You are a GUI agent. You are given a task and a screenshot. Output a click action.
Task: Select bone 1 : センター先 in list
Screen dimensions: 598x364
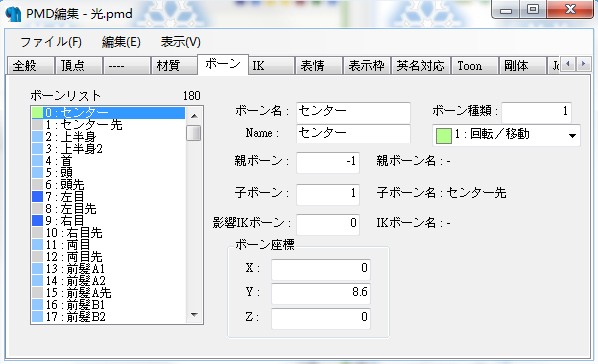[108, 125]
